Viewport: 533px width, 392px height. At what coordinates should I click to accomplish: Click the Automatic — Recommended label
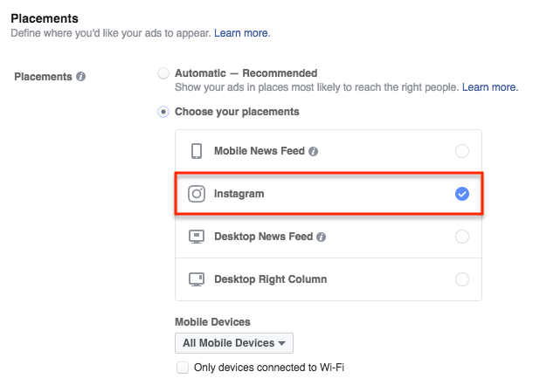tap(246, 73)
